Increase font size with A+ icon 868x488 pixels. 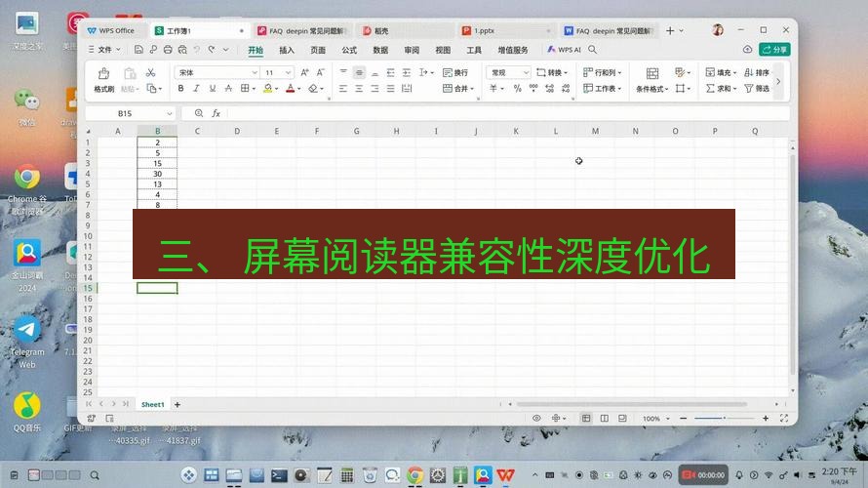[x=304, y=72]
